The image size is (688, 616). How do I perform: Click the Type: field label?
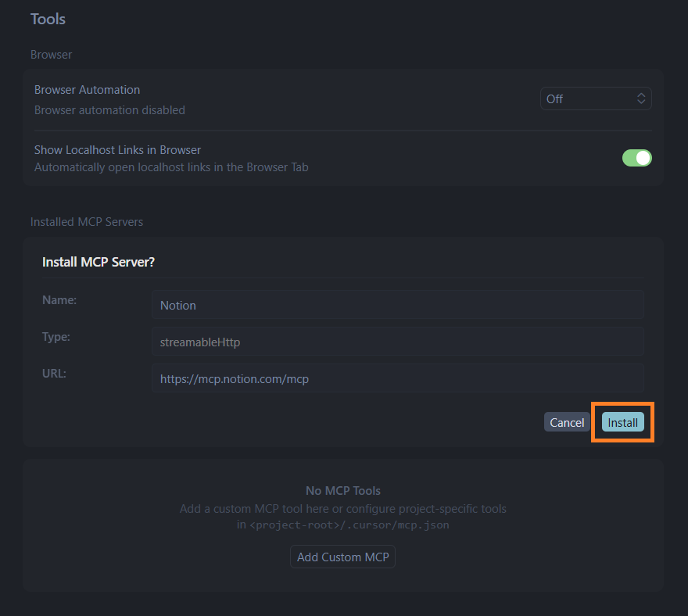point(56,336)
